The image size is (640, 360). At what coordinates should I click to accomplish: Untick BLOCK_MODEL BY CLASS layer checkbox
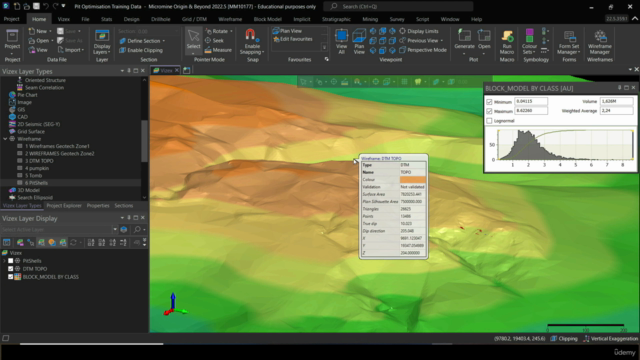click(x=11, y=277)
